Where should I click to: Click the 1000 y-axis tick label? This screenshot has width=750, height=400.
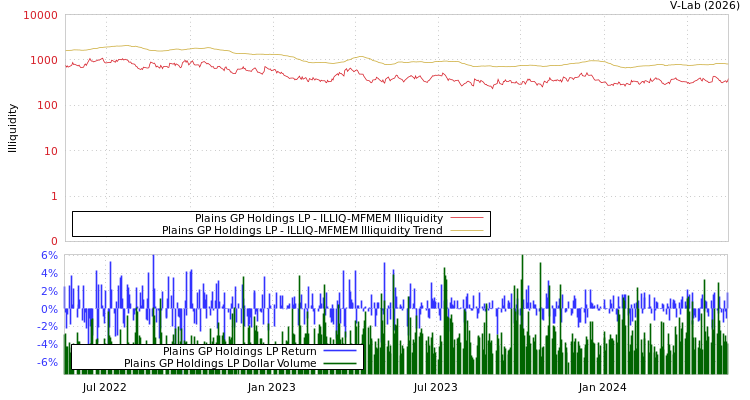tap(43, 61)
